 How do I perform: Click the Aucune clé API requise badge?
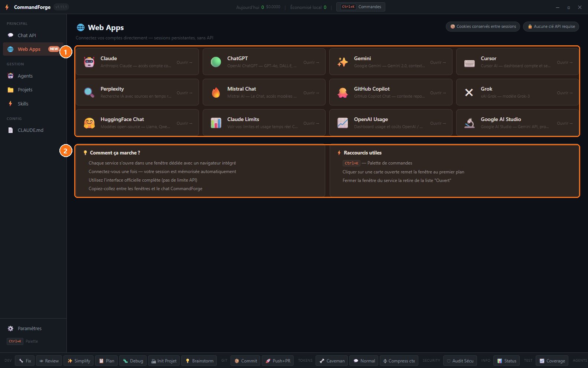(x=551, y=26)
